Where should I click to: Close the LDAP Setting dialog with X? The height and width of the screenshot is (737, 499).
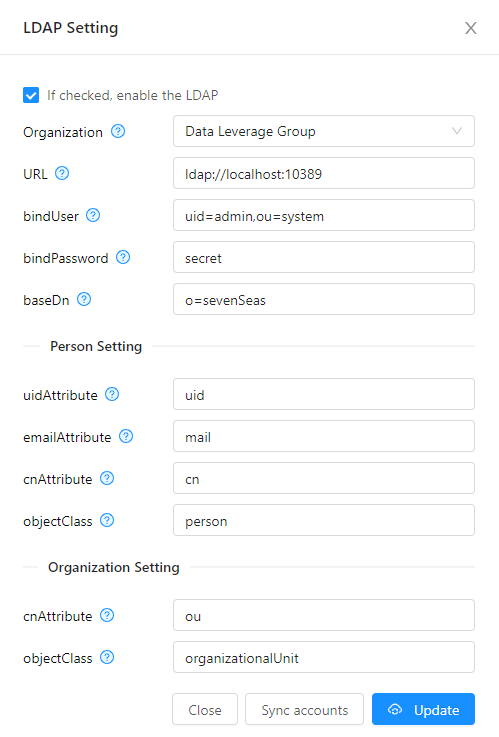[x=471, y=28]
